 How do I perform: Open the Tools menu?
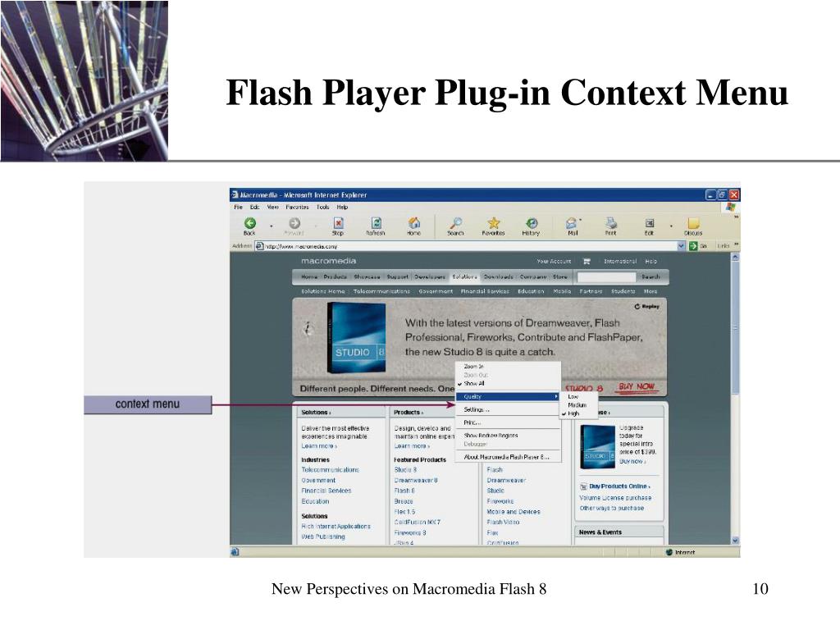[x=322, y=207]
